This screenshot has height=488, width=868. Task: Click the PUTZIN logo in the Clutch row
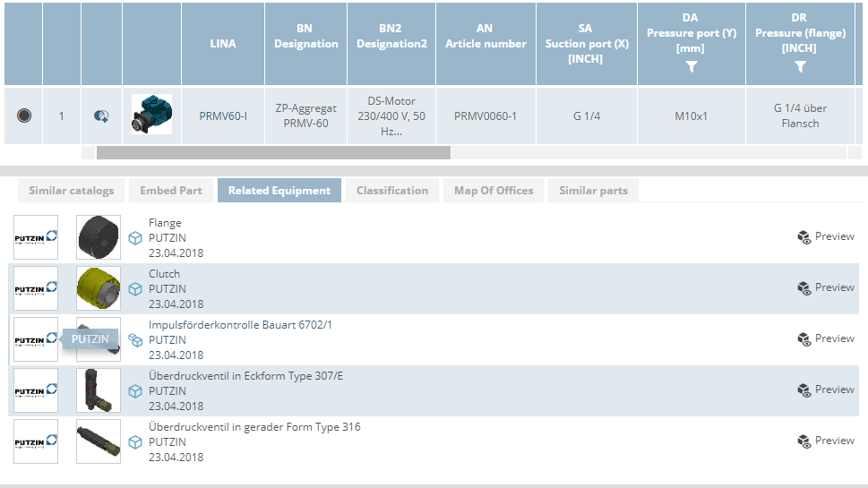pos(36,288)
